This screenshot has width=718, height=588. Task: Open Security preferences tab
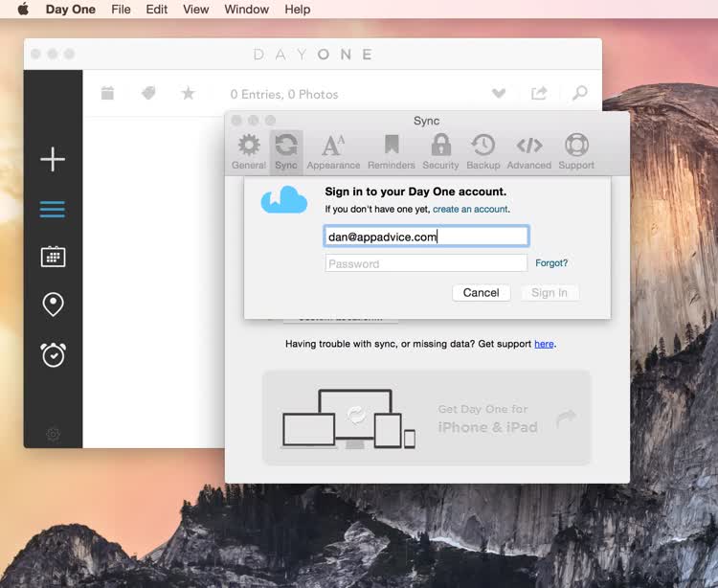pos(440,152)
